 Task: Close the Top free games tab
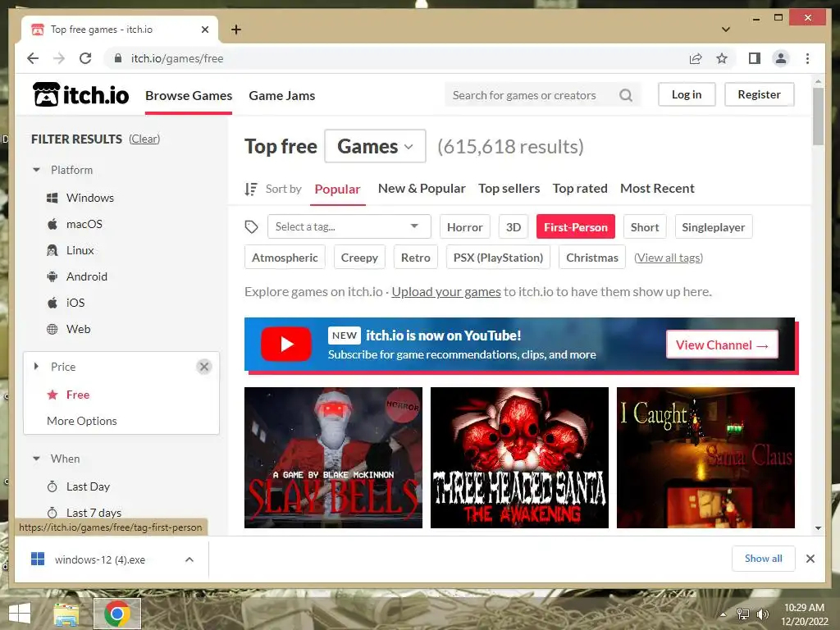204,30
